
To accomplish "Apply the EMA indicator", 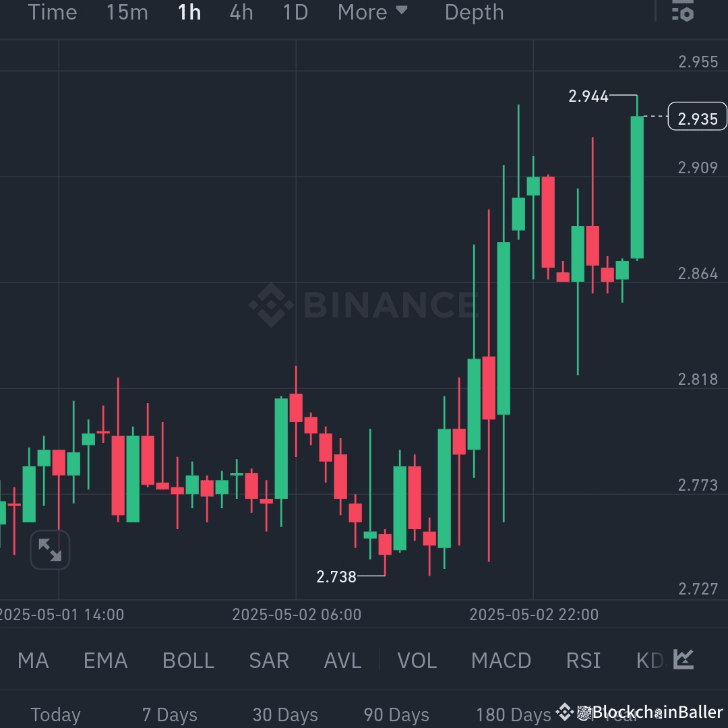I will click(105, 661).
